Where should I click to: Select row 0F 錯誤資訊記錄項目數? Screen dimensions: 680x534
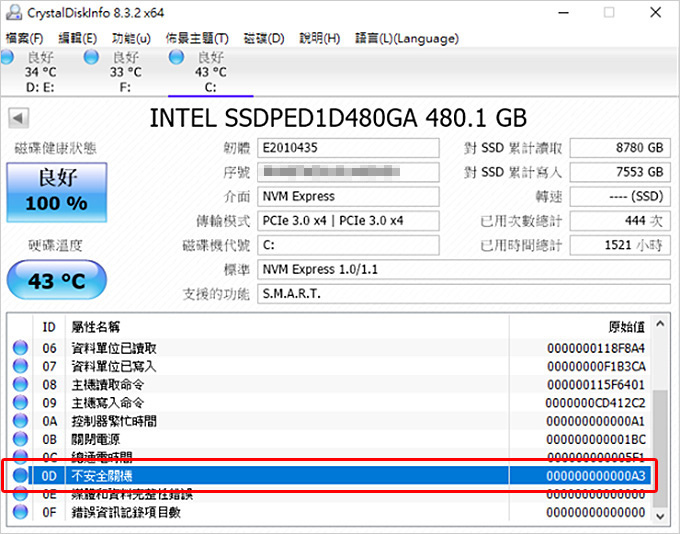(x=330, y=512)
